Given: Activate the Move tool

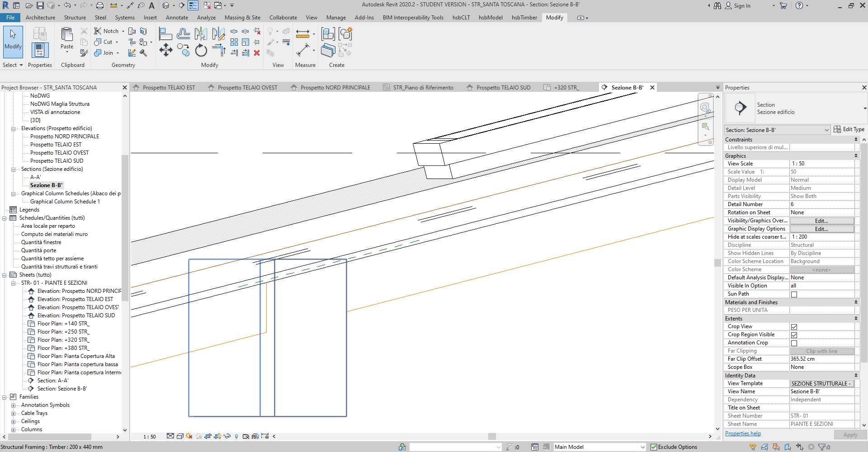Looking at the screenshot, I should 166,50.
